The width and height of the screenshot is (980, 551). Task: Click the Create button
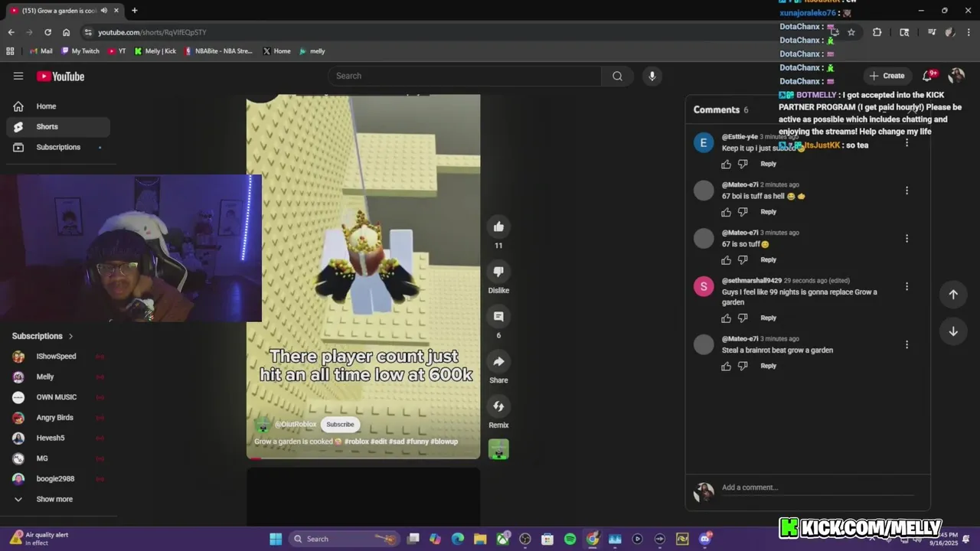(x=887, y=76)
